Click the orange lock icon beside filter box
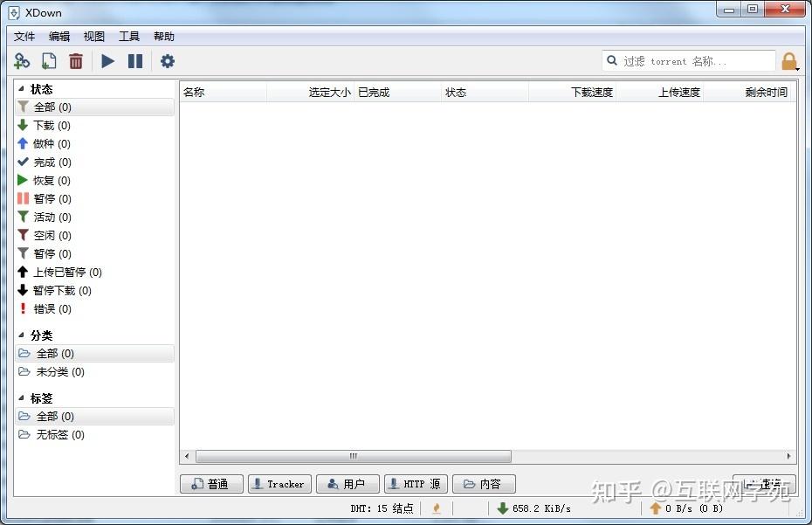The height and width of the screenshot is (525, 812). [x=788, y=60]
